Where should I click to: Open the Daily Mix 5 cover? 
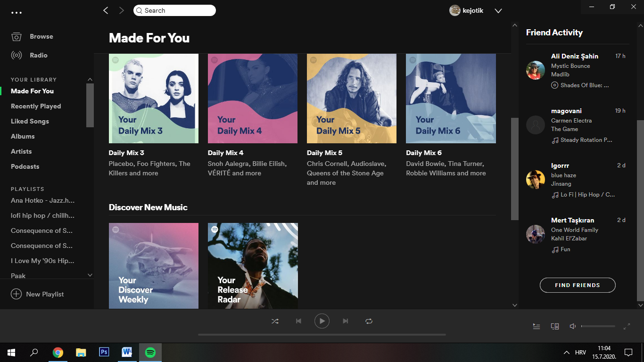tap(352, 98)
